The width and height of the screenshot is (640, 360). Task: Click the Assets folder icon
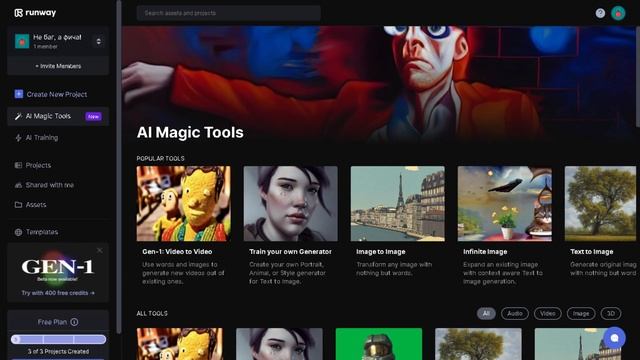tap(18, 204)
